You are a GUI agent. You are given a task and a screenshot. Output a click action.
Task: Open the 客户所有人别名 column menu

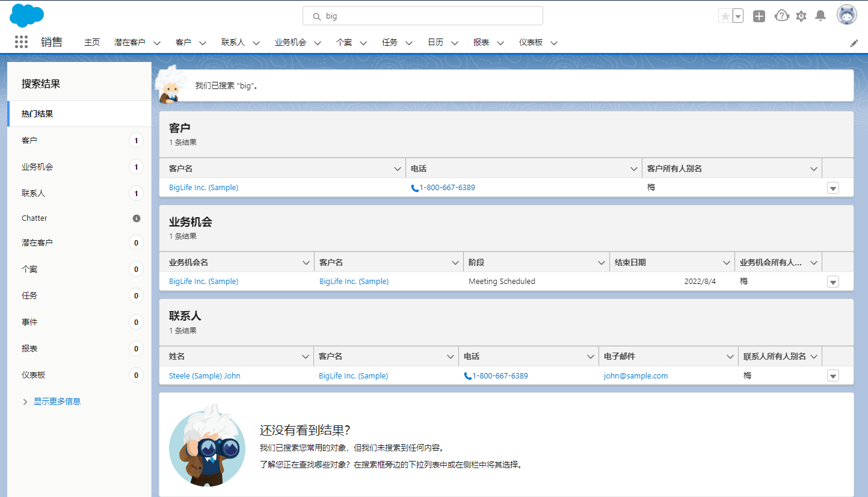(814, 169)
